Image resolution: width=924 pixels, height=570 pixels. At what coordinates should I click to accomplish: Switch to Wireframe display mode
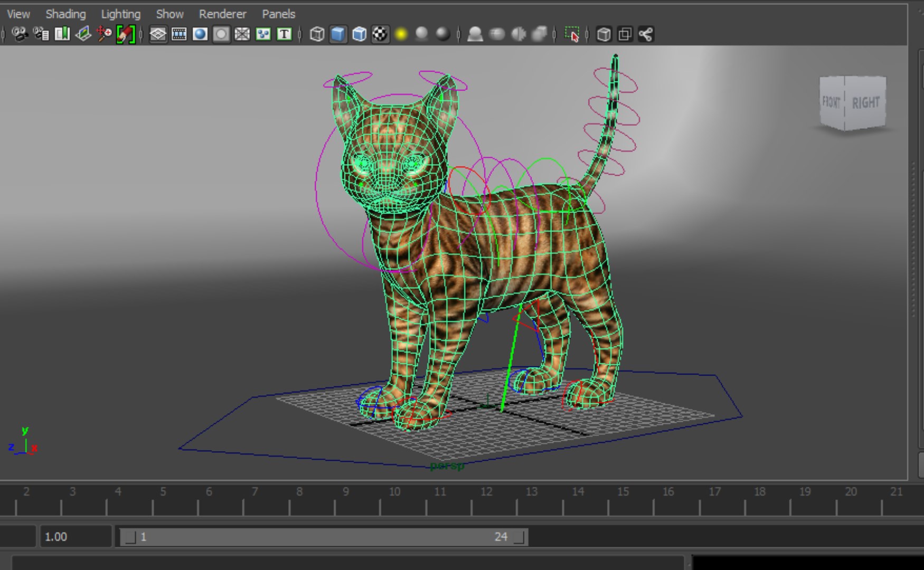tap(317, 34)
